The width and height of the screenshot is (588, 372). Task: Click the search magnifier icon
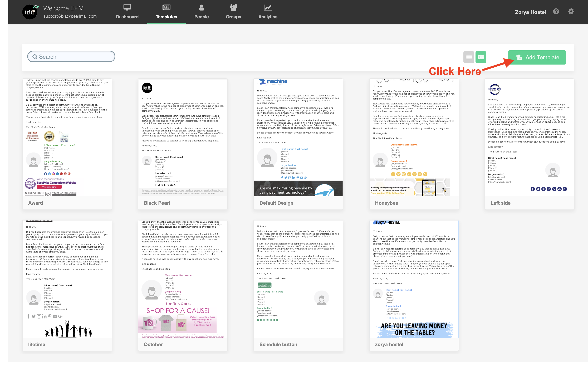click(x=35, y=57)
